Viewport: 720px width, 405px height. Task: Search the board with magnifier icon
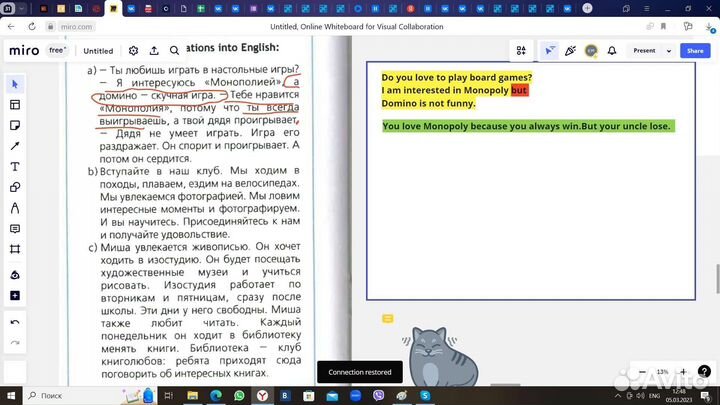click(174, 51)
